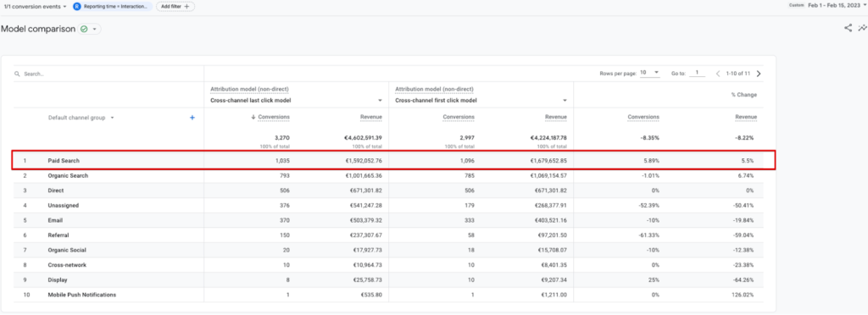Click the total conversions value 3,270

click(281, 138)
